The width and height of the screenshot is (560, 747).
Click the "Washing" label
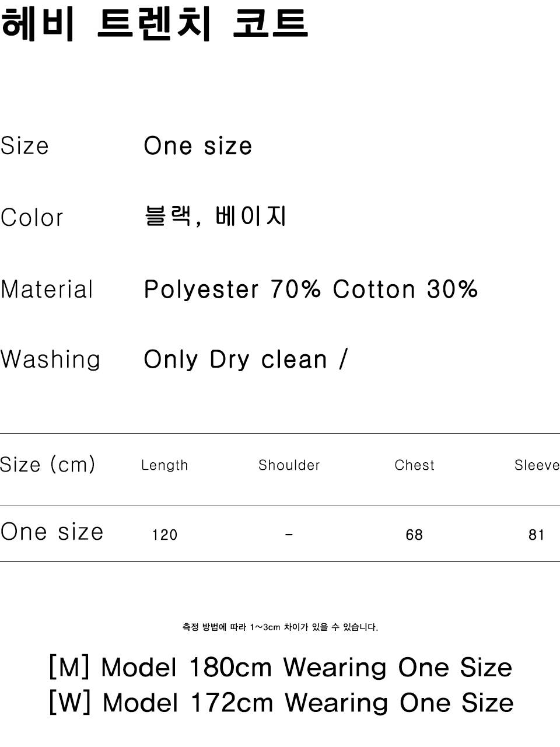(50, 359)
